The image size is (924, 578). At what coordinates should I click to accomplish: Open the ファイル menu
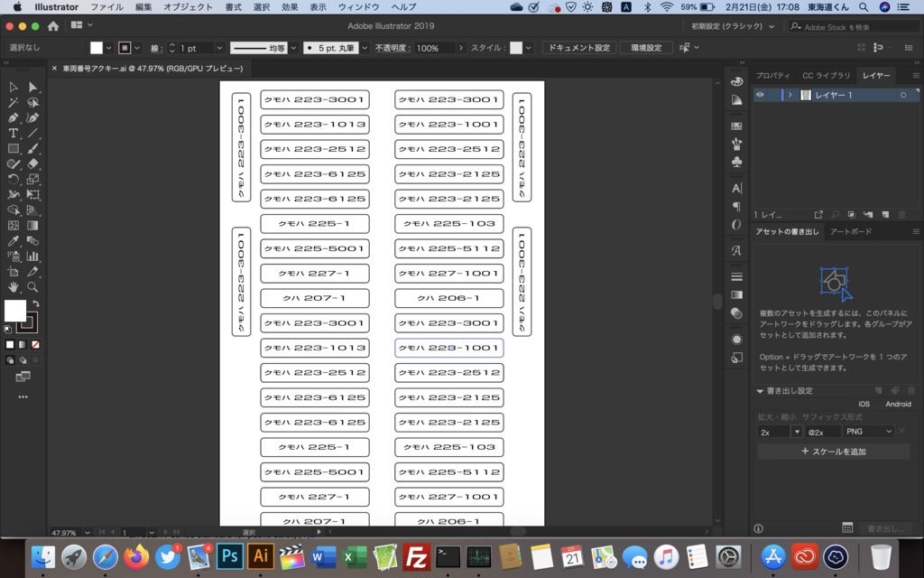click(x=106, y=7)
